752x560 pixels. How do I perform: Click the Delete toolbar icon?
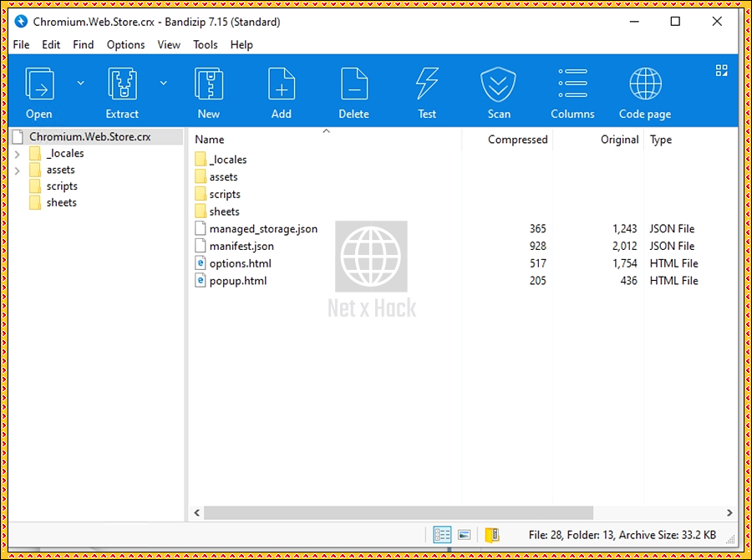(x=354, y=84)
